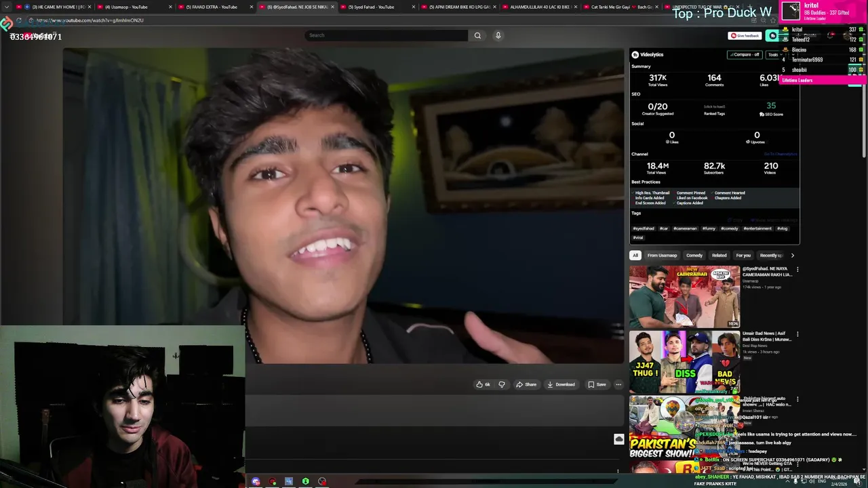This screenshot has width=868, height=488.
Task: Click the Videolytics teal extension button near feedback
Action: click(772, 36)
